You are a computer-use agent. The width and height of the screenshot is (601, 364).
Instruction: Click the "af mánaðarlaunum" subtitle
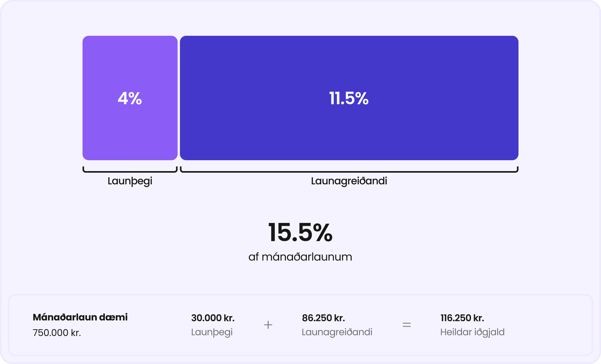click(300, 257)
